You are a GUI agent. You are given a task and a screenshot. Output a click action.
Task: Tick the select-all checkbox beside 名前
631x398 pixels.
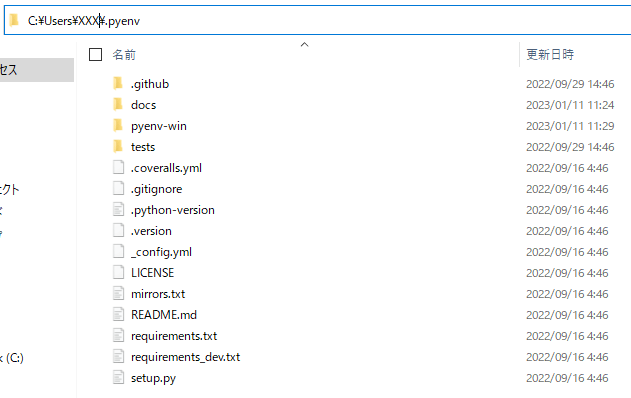95,54
